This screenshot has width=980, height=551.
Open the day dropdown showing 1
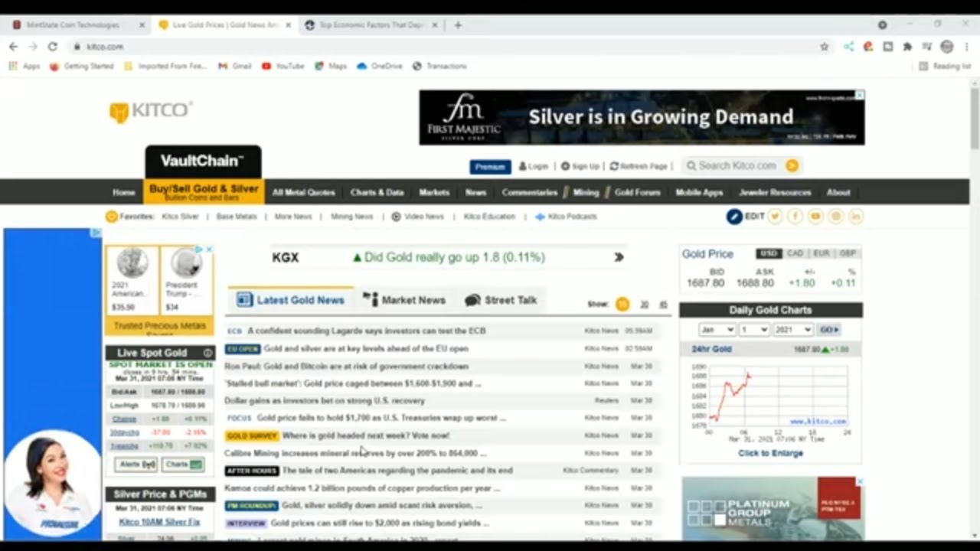[753, 329]
